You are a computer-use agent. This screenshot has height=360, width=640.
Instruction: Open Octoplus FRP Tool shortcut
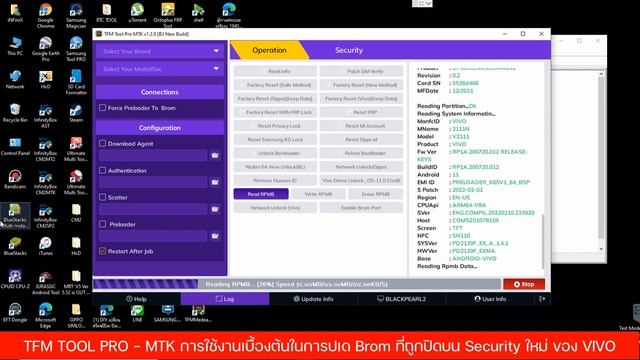coord(168,16)
